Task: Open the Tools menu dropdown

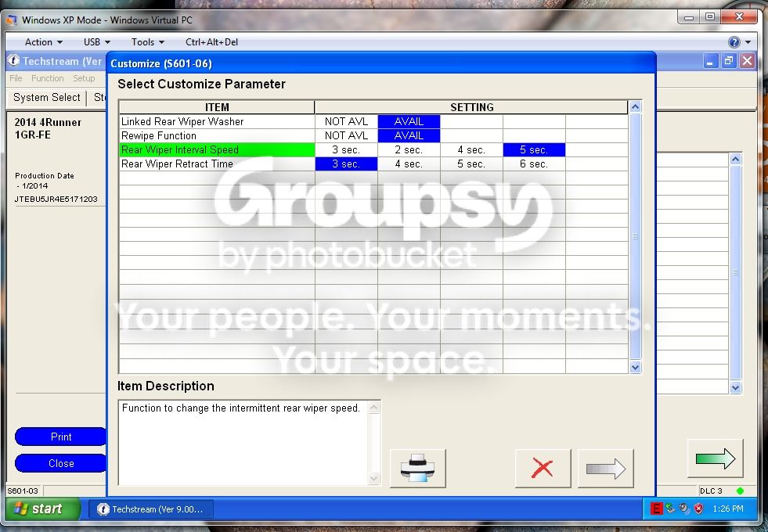Action: [147, 42]
